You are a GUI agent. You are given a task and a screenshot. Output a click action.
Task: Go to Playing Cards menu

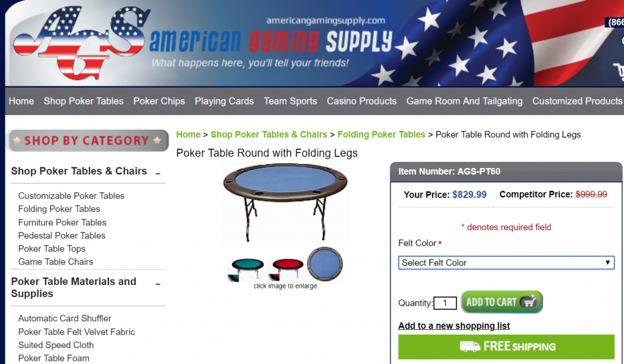tap(224, 101)
